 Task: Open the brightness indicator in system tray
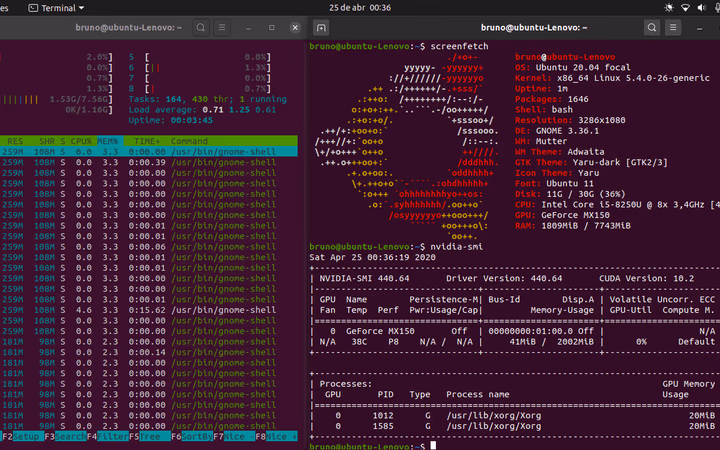pos(669,8)
